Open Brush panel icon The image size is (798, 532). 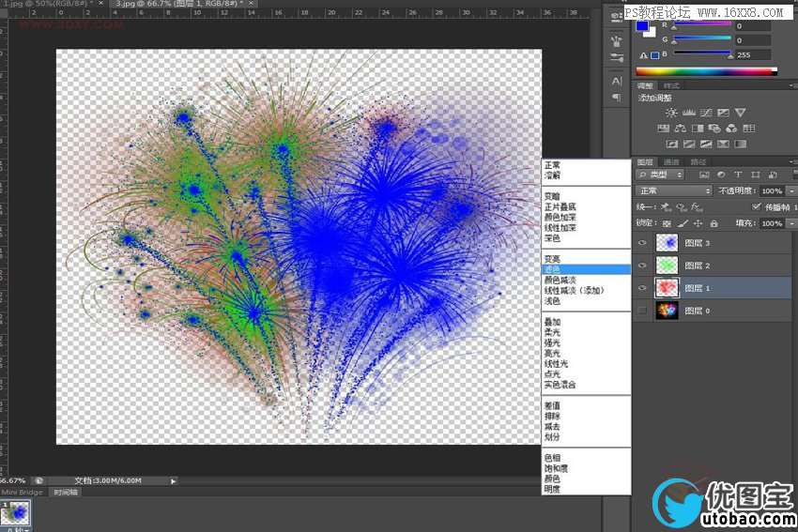pos(617,40)
